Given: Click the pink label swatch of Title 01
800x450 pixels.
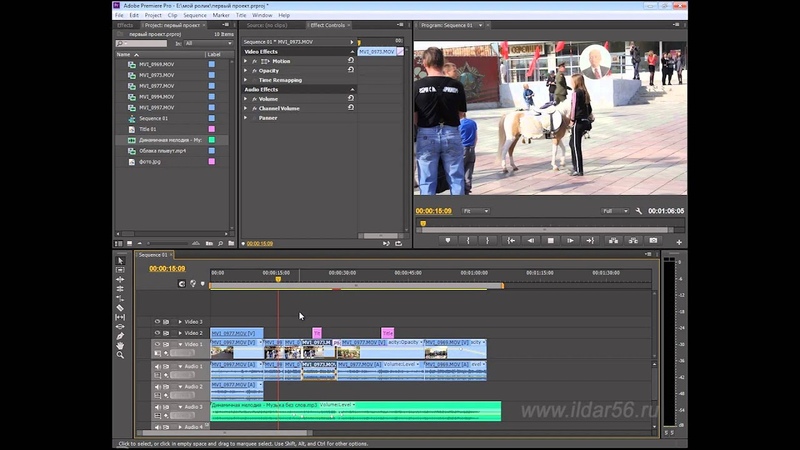Looking at the screenshot, I should [211, 129].
